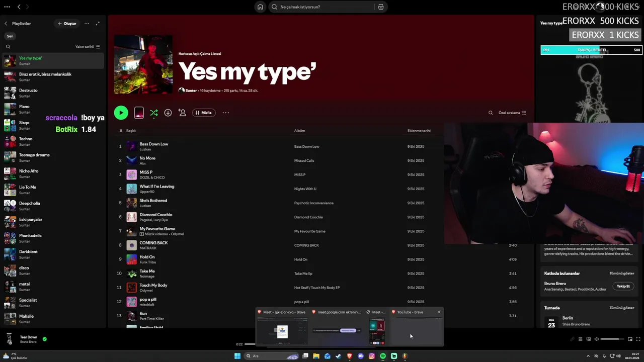Open more options for the playlist
This screenshot has width=644, height=362.
(x=225, y=113)
